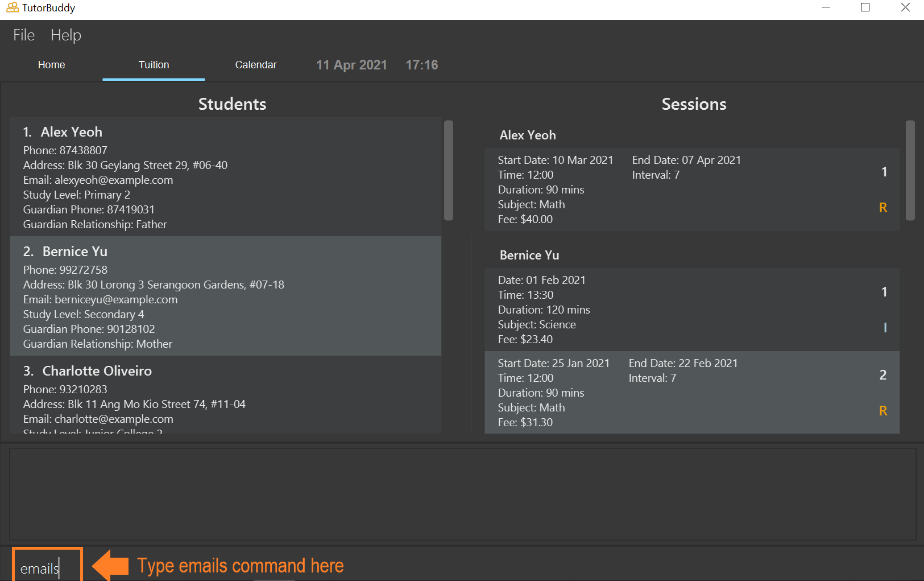The image size is (924, 581).
Task: Click Duration: 120 mins
Action: pos(544,310)
